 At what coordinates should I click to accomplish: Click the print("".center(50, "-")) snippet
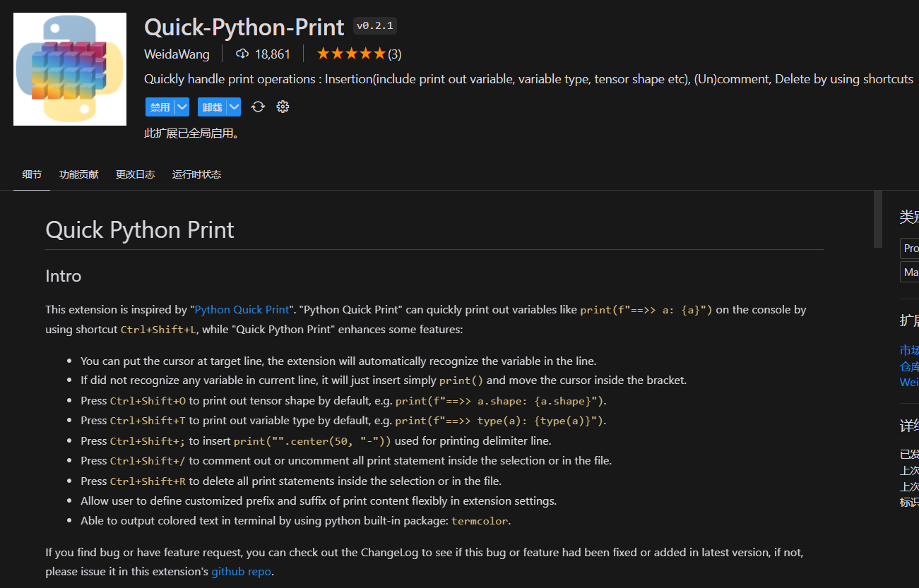(x=312, y=441)
